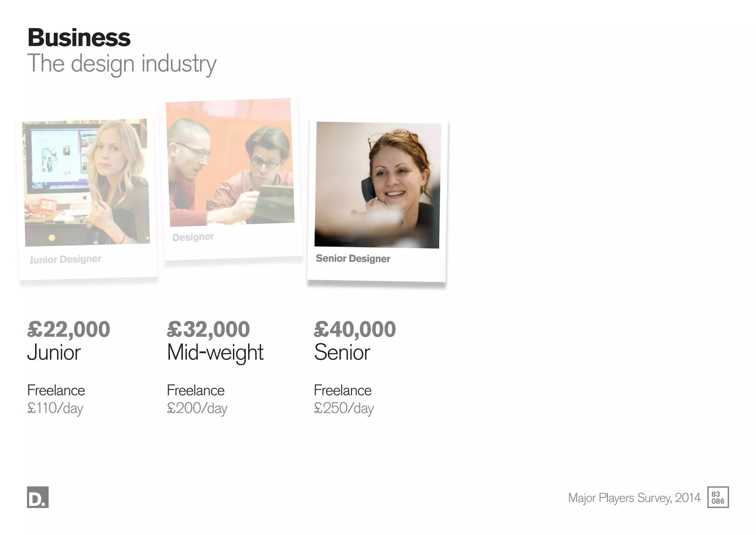
Task: Click the £40,000 salary figure
Action: tap(355, 329)
